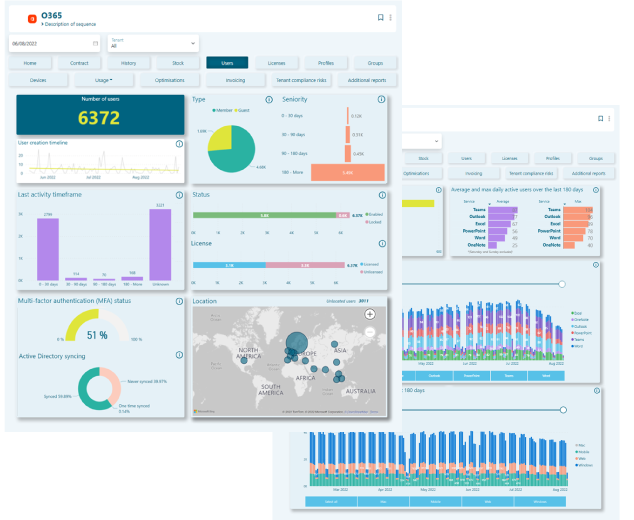Click the 180 - More orange seniority bar

click(x=348, y=172)
